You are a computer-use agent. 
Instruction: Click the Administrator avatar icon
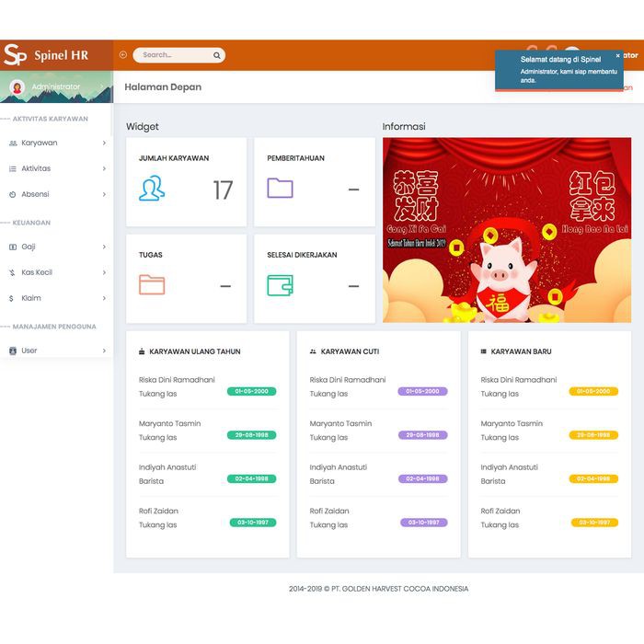[17, 87]
